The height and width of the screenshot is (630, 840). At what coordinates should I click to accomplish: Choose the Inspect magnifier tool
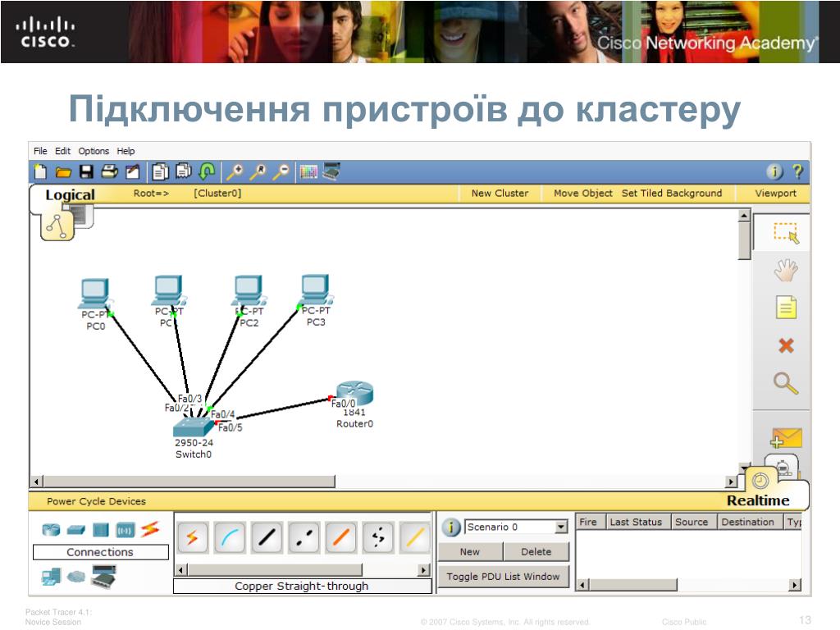pyautogui.click(x=786, y=384)
